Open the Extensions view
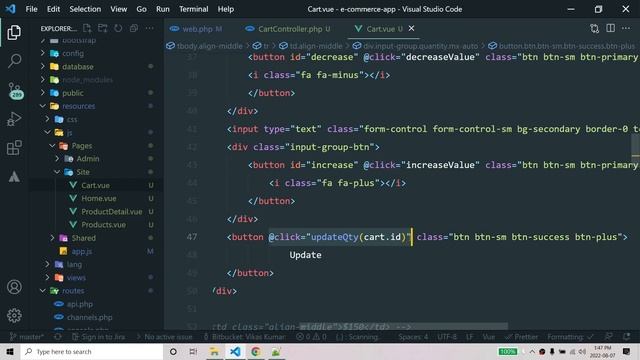640x360 pixels. (x=14, y=148)
